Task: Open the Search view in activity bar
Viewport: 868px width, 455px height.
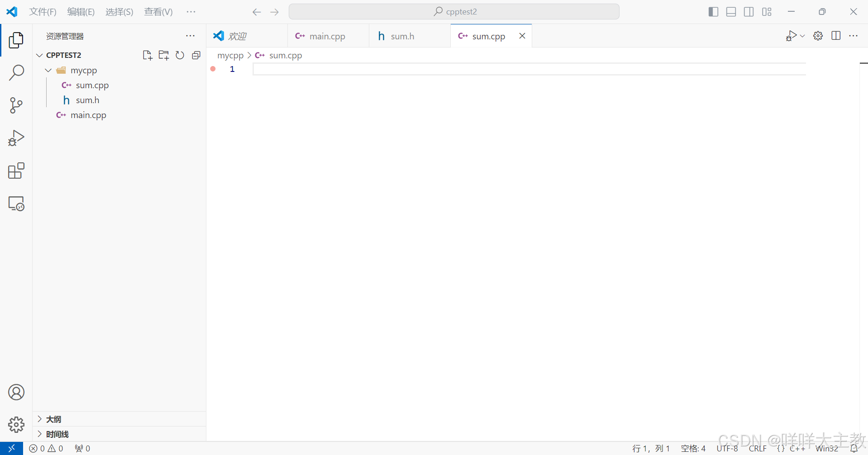Action: tap(16, 73)
